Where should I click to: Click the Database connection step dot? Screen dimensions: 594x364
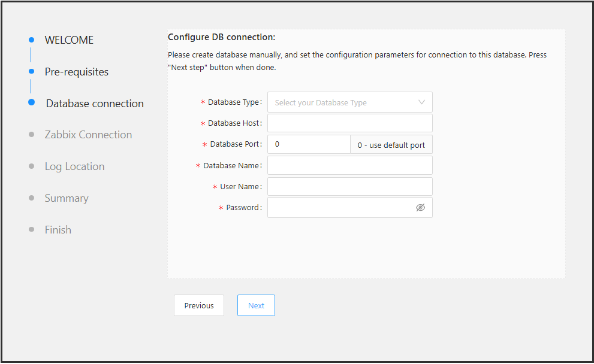31,102
